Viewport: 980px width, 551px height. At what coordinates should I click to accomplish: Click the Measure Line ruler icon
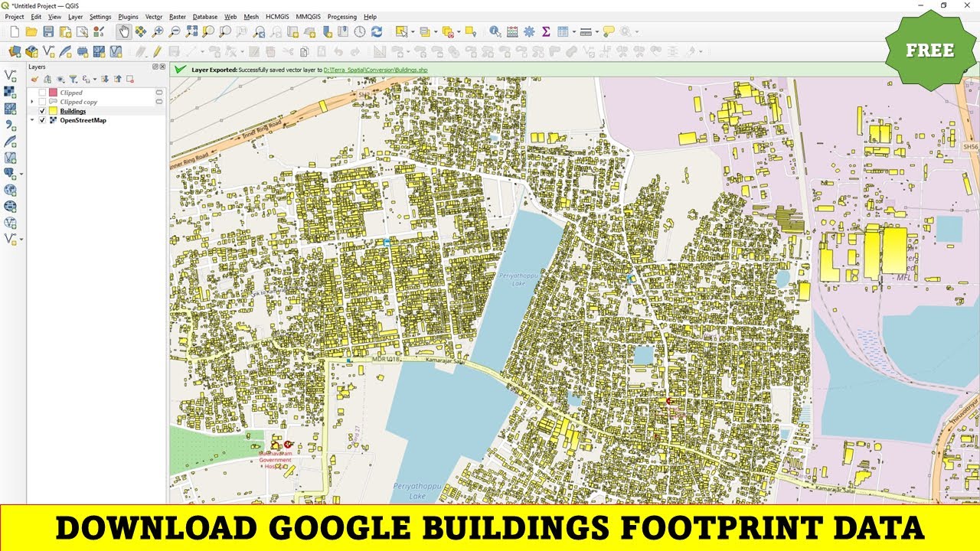click(x=586, y=31)
